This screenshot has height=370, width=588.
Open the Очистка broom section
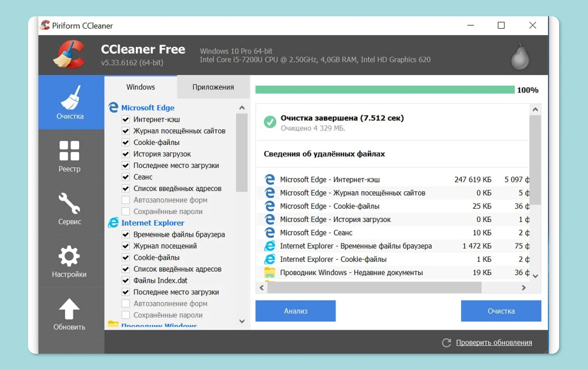(70, 102)
